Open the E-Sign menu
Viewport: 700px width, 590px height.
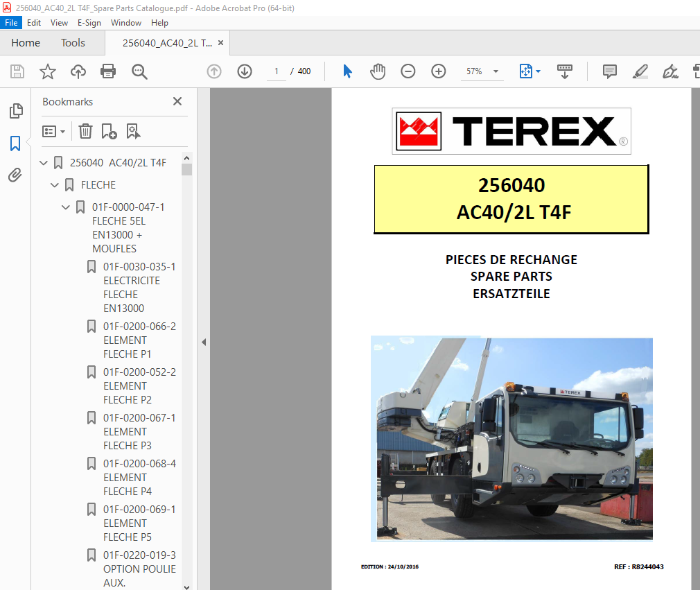pyautogui.click(x=89, y=23)
